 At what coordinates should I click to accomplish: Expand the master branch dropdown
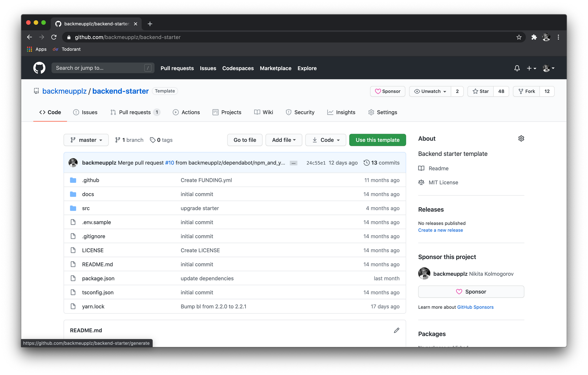pyautogui.click(x=86, y=140)
